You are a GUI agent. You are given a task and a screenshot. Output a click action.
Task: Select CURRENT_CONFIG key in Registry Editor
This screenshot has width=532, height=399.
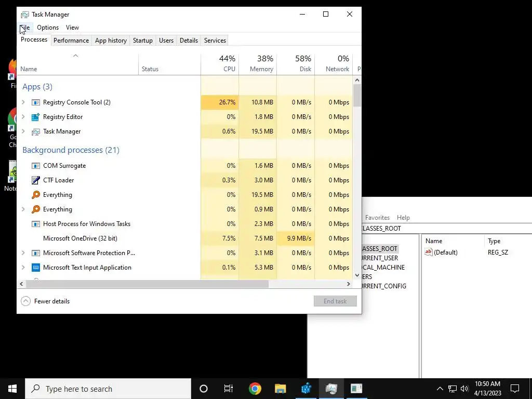(x=384, y=286)
